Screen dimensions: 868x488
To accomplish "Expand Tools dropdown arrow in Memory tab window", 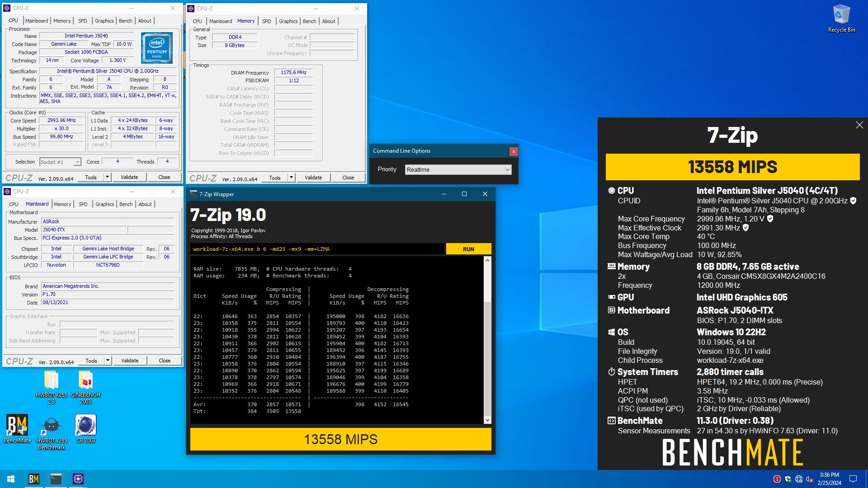I will click(292, 178).
